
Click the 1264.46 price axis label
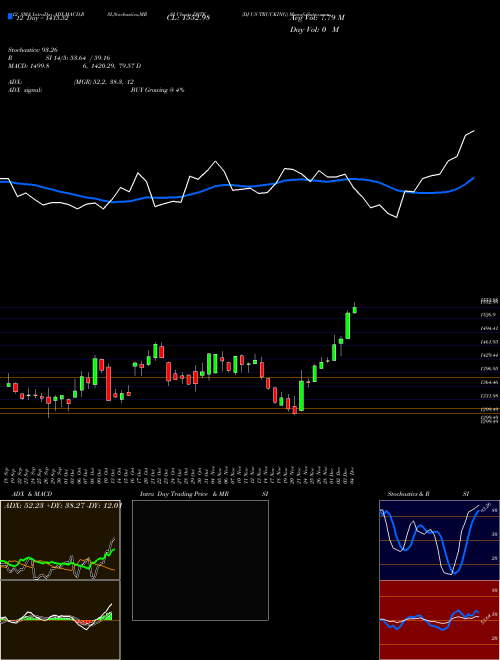[x=489, y=382]
